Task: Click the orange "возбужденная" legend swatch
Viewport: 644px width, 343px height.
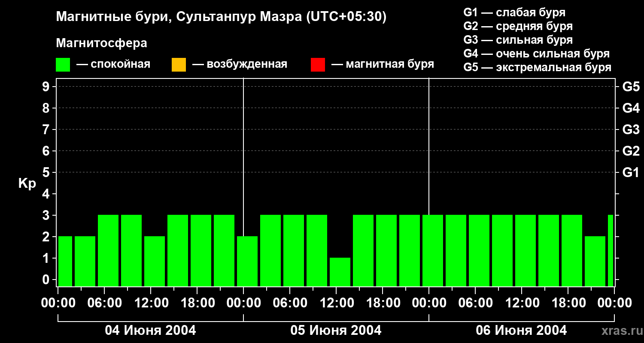Action: tap(179, 65)
